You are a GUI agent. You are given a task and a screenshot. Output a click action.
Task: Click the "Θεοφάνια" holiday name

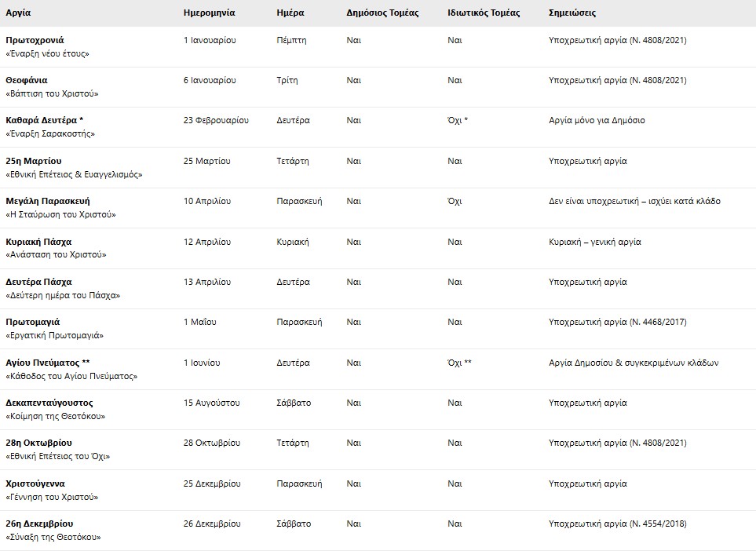[27, 80]
